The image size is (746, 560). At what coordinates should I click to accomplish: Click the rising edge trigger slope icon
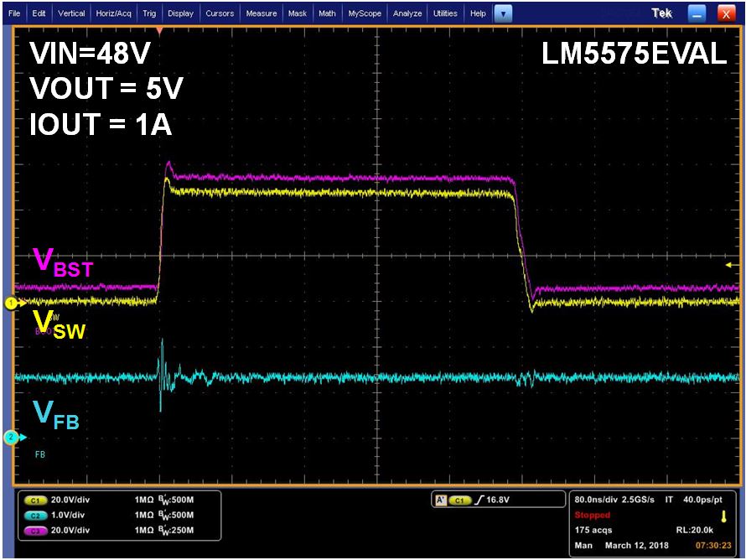click(x=479, y=500)
